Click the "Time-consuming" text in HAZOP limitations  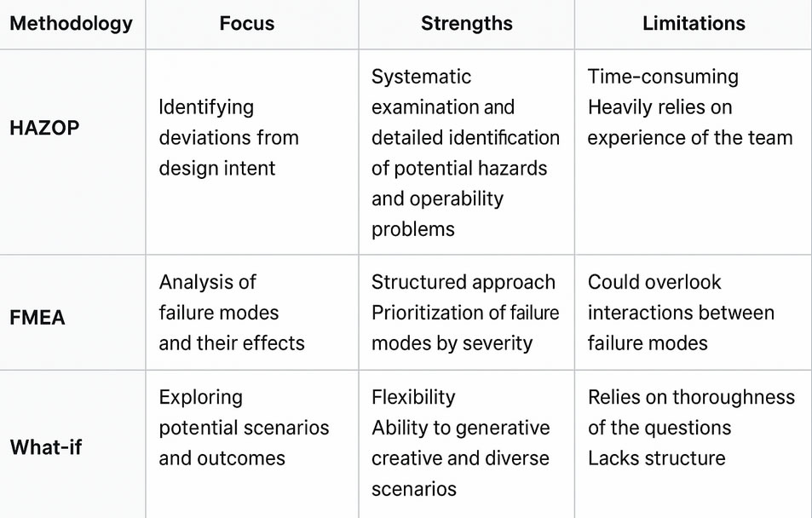(663, 77)
